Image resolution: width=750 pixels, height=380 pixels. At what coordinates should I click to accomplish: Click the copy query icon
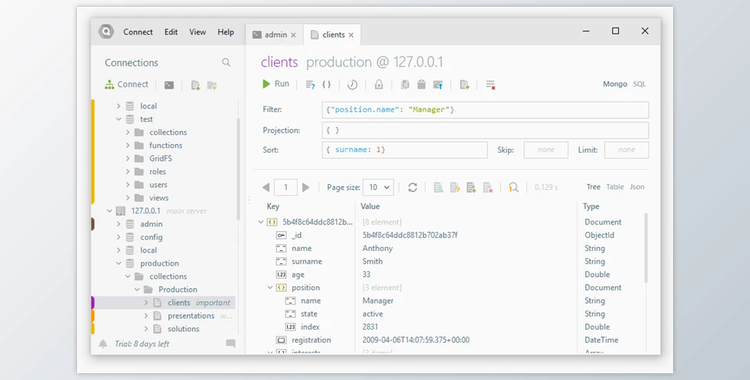pos(405,85)
